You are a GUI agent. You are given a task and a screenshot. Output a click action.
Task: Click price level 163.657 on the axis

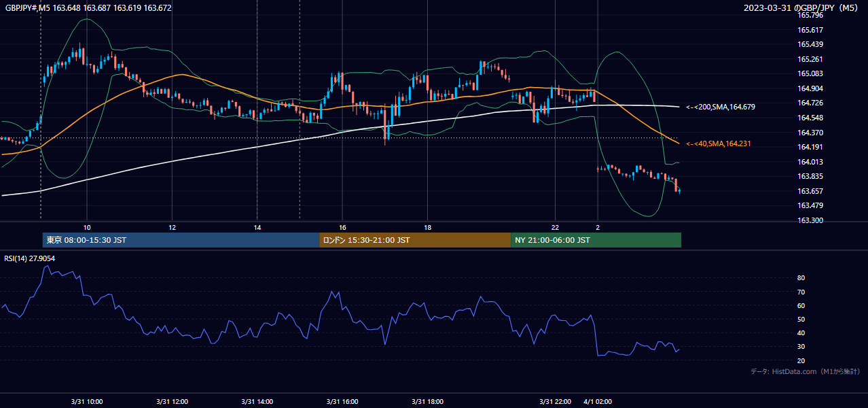[x=810, y=191]
